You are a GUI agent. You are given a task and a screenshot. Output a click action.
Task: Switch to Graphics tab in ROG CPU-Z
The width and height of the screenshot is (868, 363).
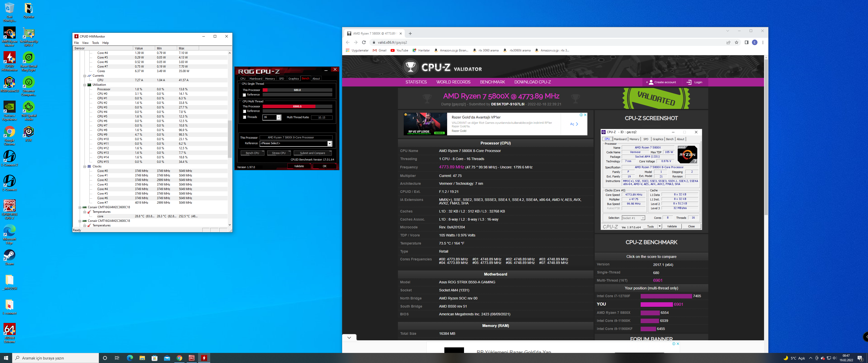293,78
